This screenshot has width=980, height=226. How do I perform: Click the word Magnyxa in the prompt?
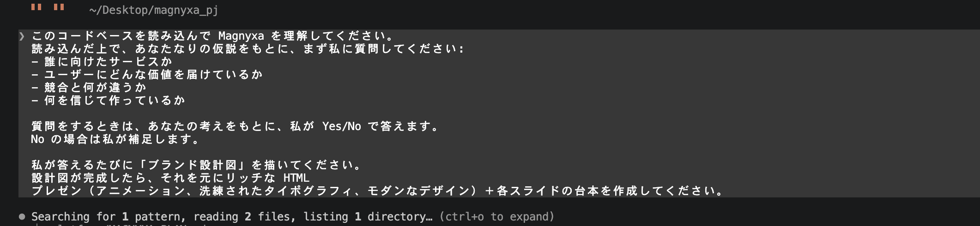(241, 36)
